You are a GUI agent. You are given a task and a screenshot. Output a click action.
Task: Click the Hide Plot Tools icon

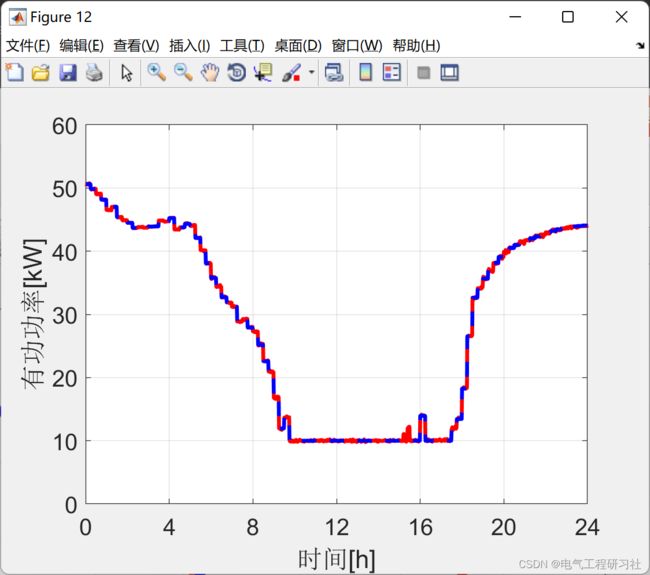423,73
